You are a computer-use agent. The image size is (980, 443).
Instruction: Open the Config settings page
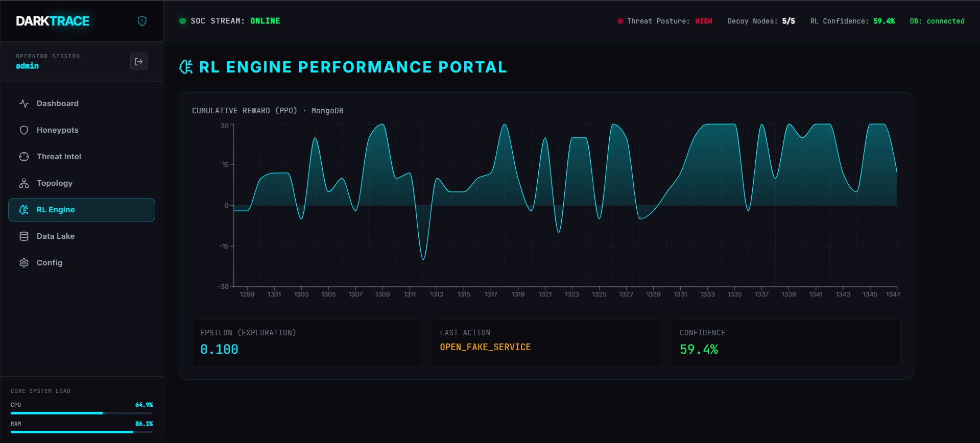click(82, 263)
